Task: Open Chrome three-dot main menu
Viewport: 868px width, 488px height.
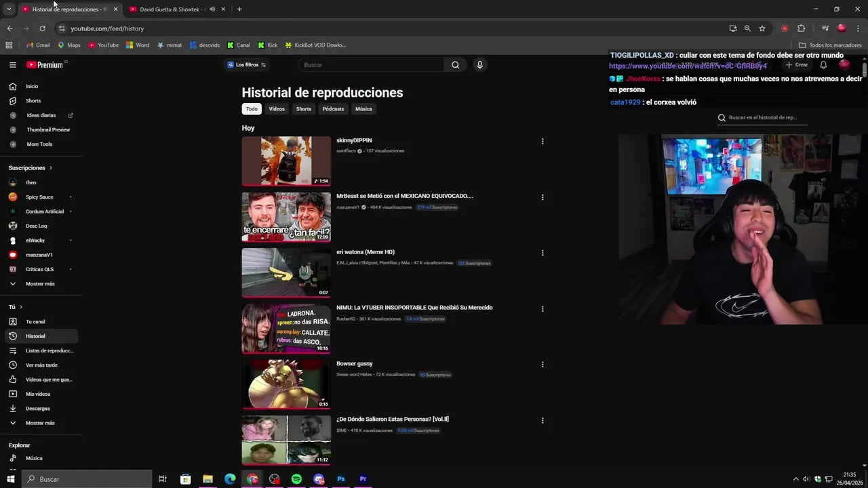Action: (859, 28)
